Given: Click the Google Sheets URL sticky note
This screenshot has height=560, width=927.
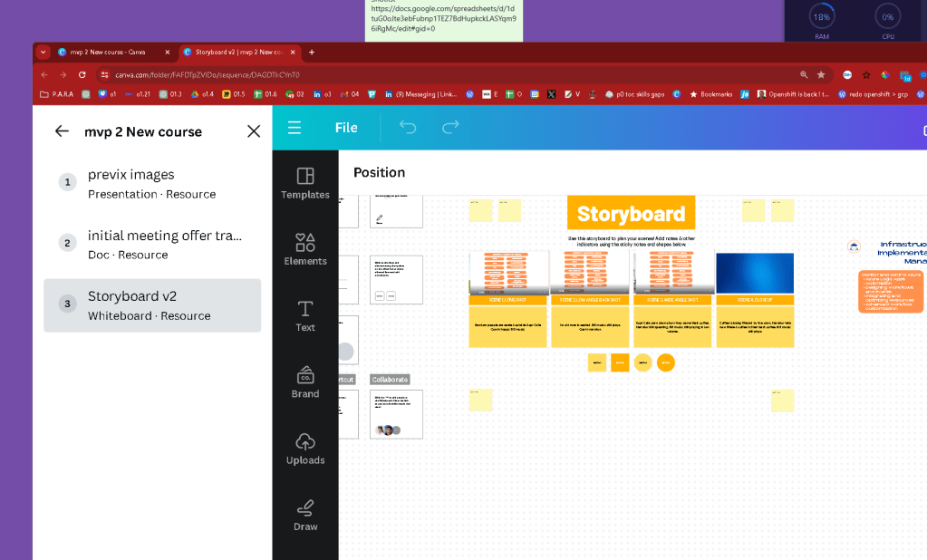Looking at the screenshot, I should 444,19.
